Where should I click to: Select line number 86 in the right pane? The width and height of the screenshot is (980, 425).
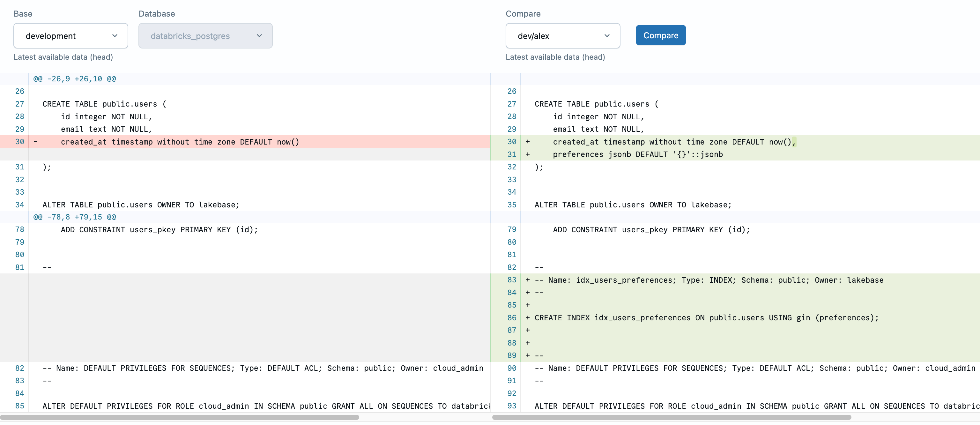click(512, 318)
